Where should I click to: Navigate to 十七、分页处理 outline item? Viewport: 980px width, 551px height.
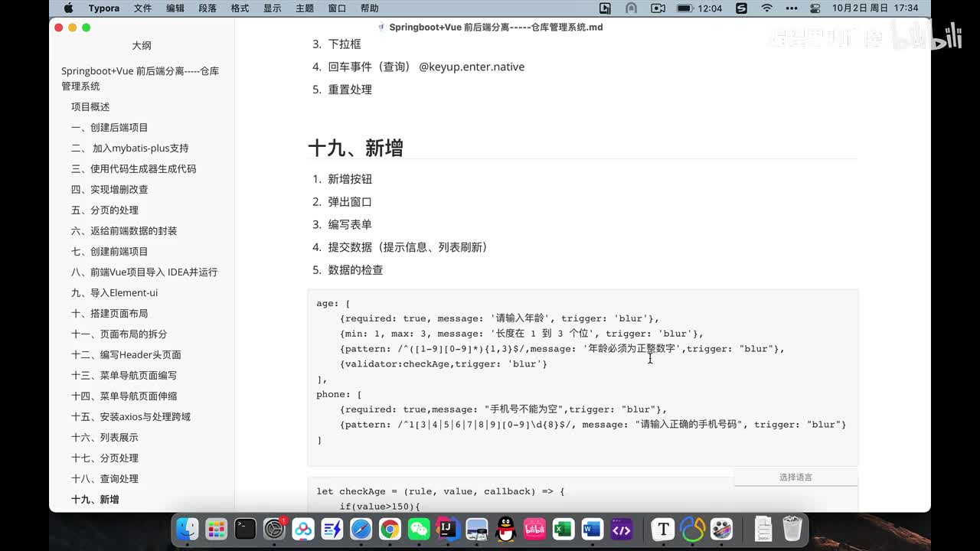pyautogui.click(x=105, y=458)
